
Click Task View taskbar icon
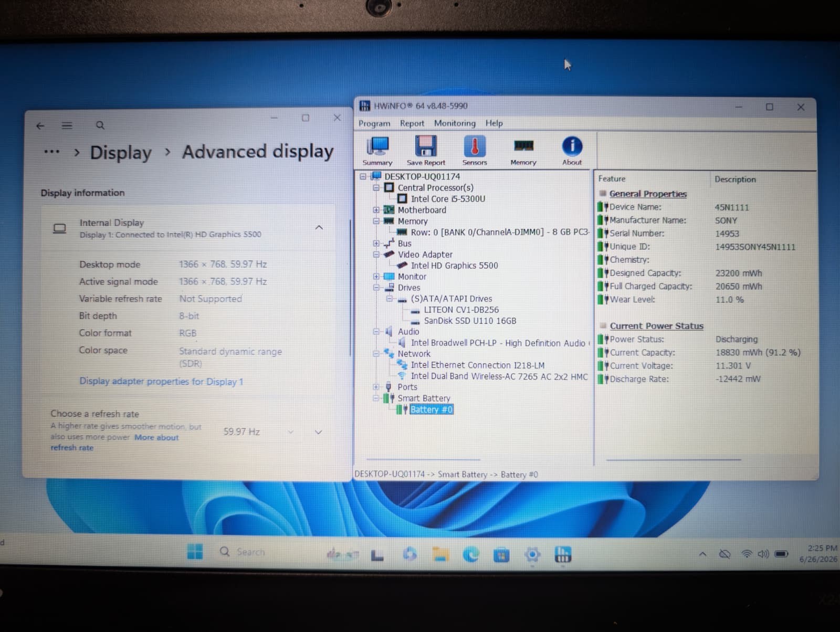(x=377, y=555)
